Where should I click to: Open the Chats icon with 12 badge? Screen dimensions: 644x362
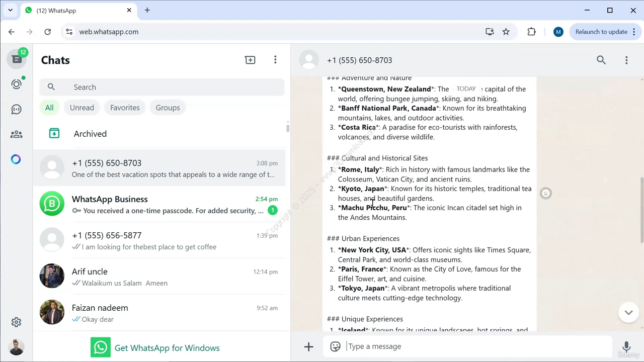(17, 59)
